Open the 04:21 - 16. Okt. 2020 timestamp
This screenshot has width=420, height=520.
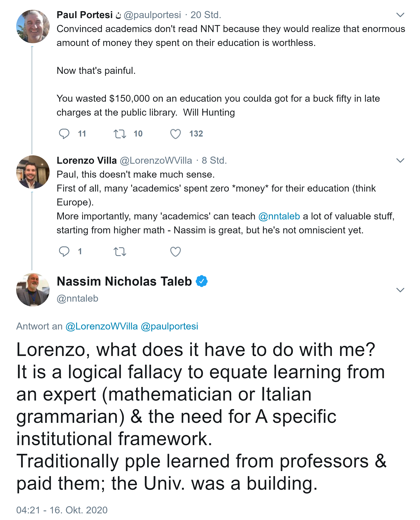pyautogui.click(x=62, y=510)
